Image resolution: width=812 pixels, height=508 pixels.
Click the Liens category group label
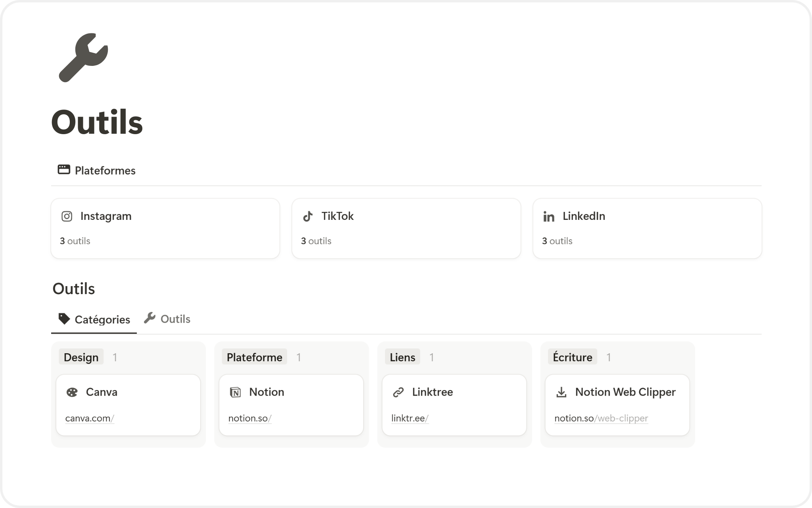click(x=402, y=357)
